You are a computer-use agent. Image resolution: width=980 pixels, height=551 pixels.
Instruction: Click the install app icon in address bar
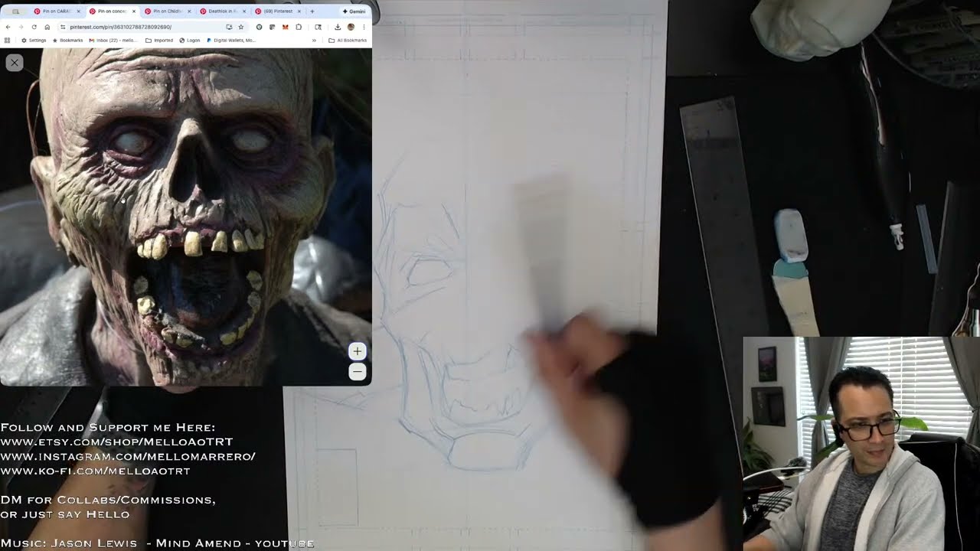pyautogui.click(x=229, y=27)
